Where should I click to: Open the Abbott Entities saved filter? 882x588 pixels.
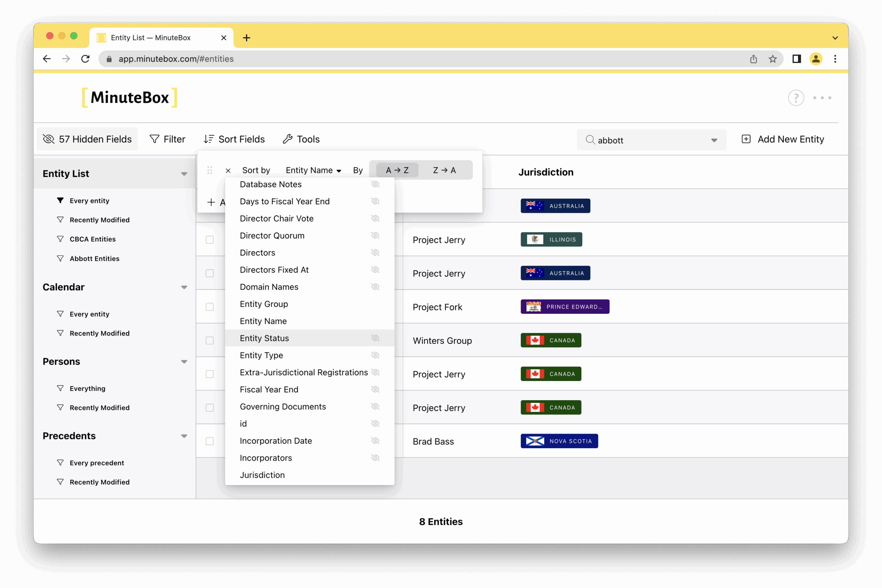pyautogui.click(x=94, y=258)
